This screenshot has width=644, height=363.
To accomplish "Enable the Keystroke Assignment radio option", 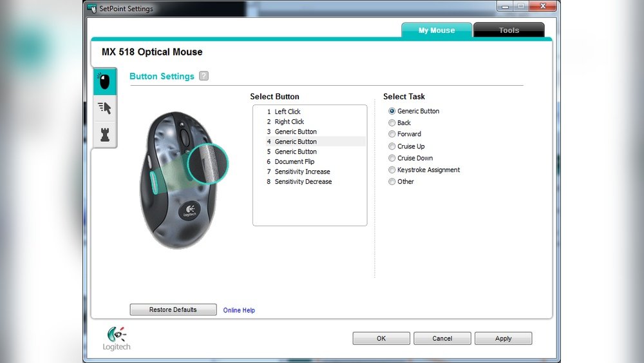I will point(392,170).
